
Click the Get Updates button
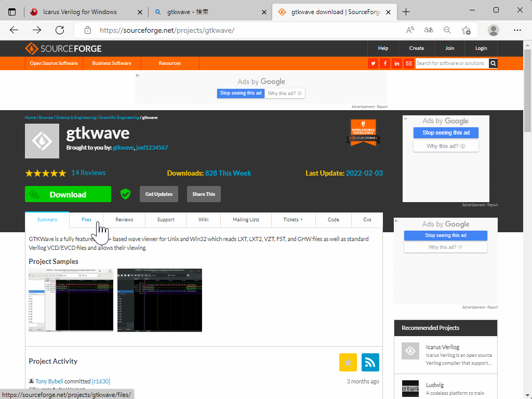[159, 194]
